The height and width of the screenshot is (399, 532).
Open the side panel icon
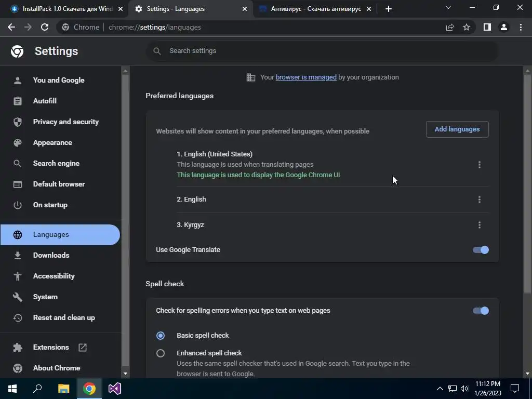pos(487,27)
